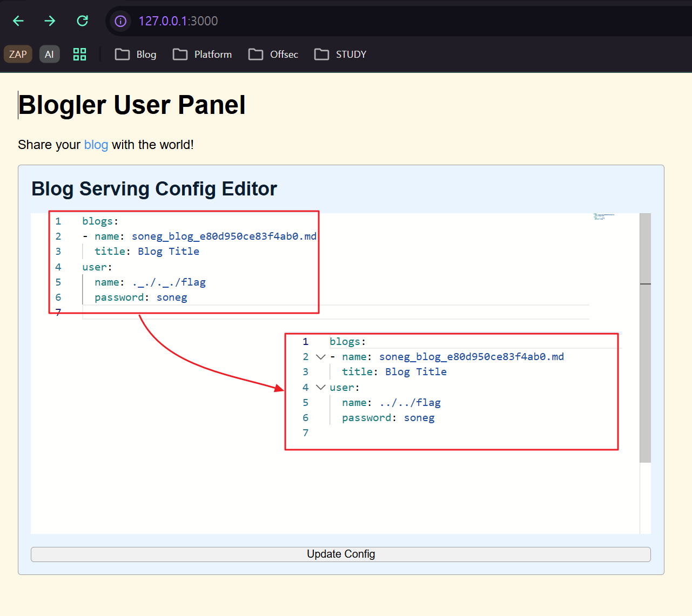
Task: Open the Platform bookmarks folder
Action: click(x=202, y=55)
